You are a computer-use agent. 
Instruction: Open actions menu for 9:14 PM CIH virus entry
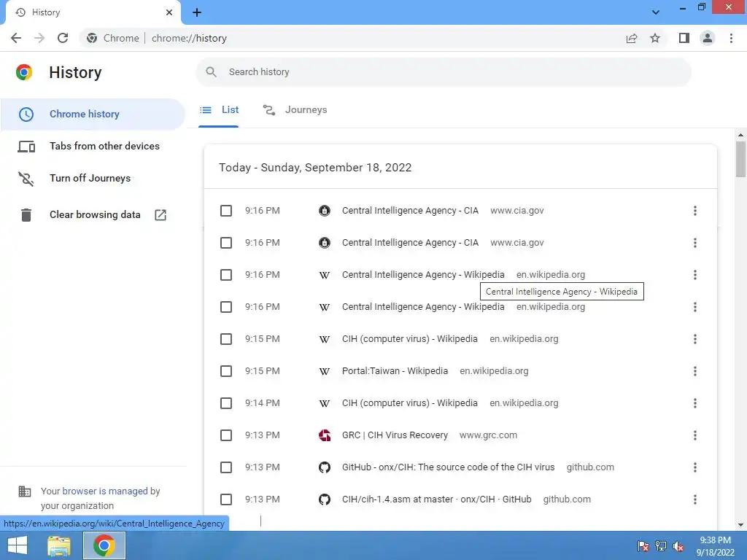[695, 403]
